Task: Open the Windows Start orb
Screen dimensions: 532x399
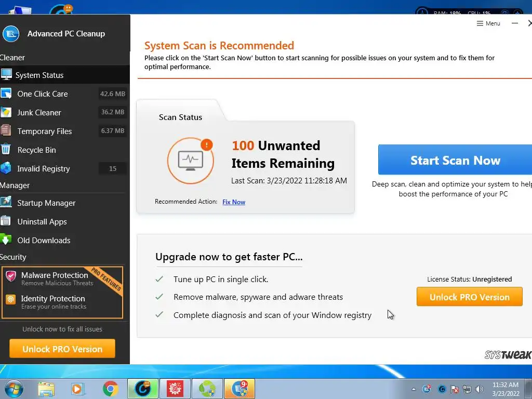Action: tap(14, 389)
